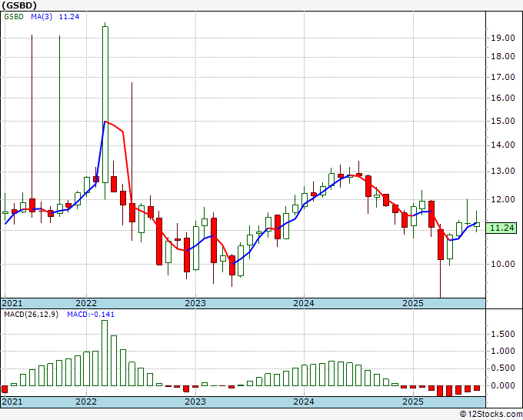Click the MACD:-0.141 value readout
This screenshot has height=420, width=523.
pos(91,315)
